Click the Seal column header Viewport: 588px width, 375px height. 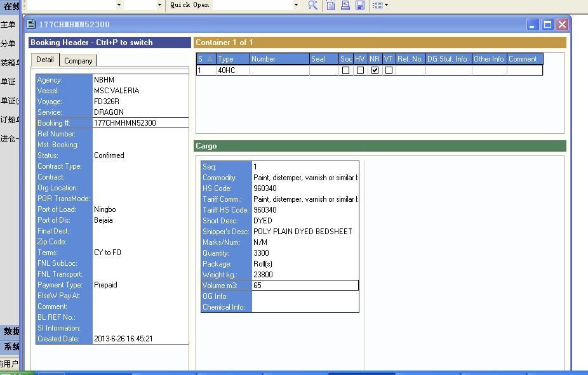323,59
